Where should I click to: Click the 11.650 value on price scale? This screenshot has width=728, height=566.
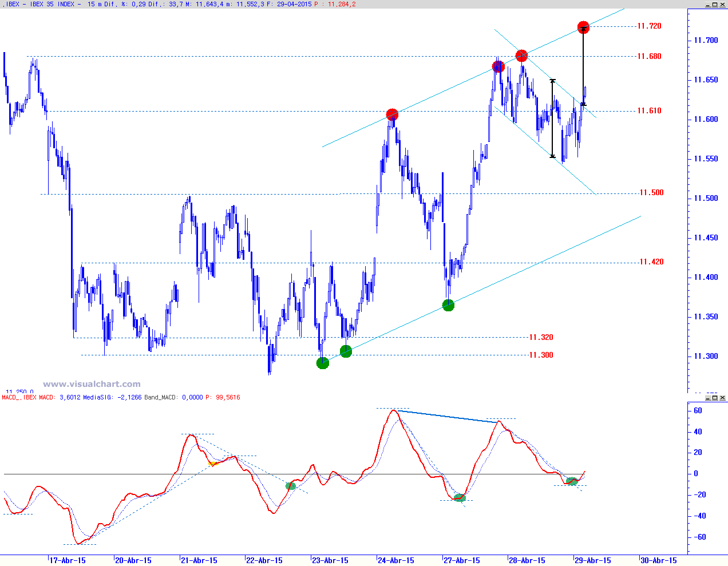click(706, 80)
